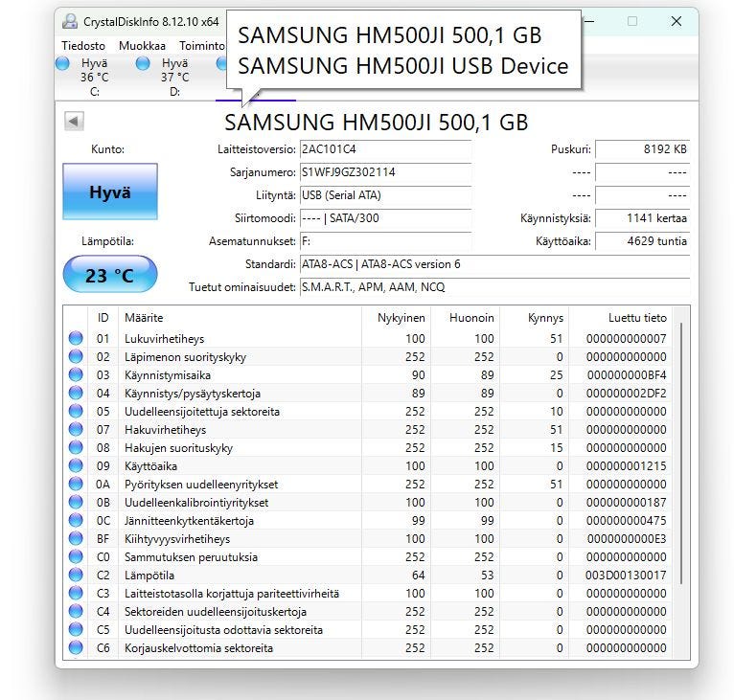Click status orb for Sektoreiden uudelleensijoituskertoja row
The height and width of the screenshot is (700, 734).
coord(76,612)
